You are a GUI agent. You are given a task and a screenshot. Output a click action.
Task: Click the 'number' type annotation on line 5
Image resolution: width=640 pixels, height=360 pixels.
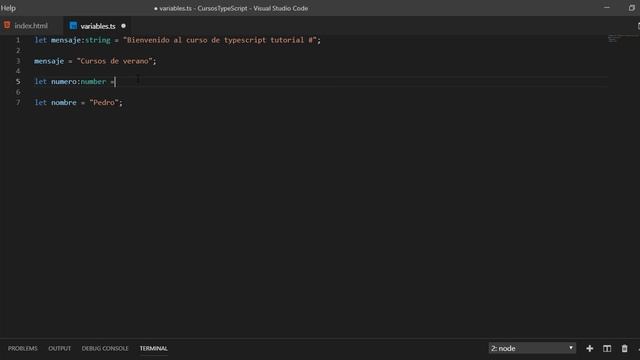pyautogui.click(x=93, y=82)
